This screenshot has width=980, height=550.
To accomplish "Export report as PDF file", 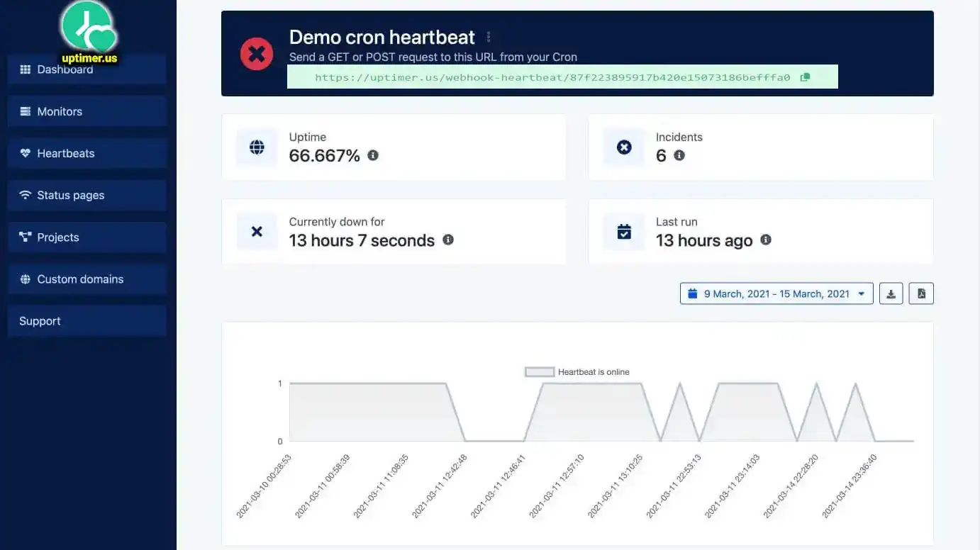I will pos(922,293).
